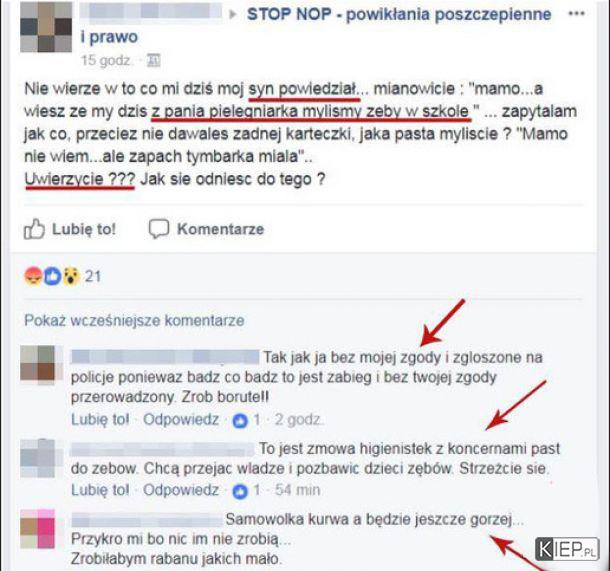The image size is (610, 571).
Task: Click the angry reaction emoji
Action: coord(33,276)
